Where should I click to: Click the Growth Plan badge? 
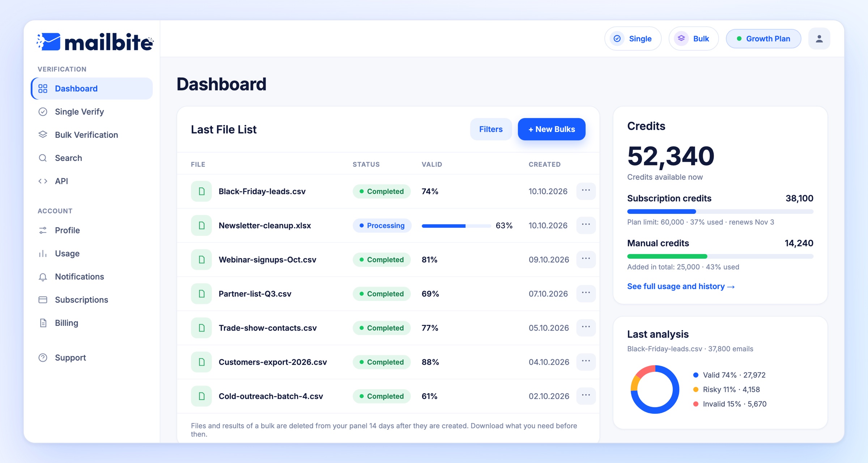pos(763,38)
